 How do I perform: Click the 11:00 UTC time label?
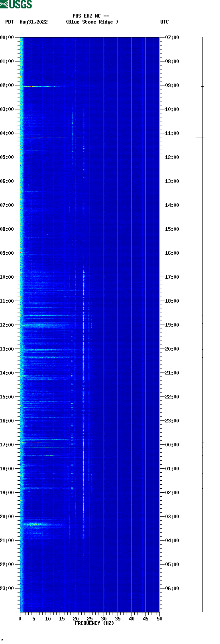172,133
